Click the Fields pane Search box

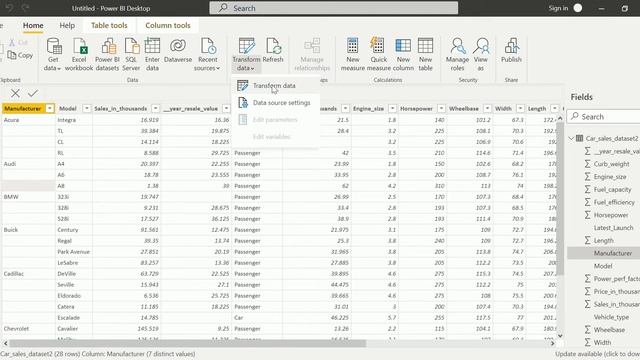[x=603, y=117]
